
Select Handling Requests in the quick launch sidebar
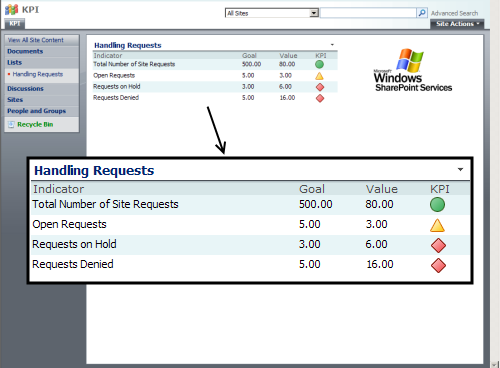[x=38, y=74]
